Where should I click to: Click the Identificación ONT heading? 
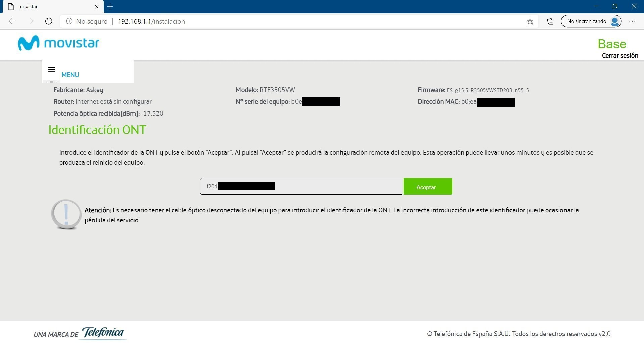[x=97, y=130]
